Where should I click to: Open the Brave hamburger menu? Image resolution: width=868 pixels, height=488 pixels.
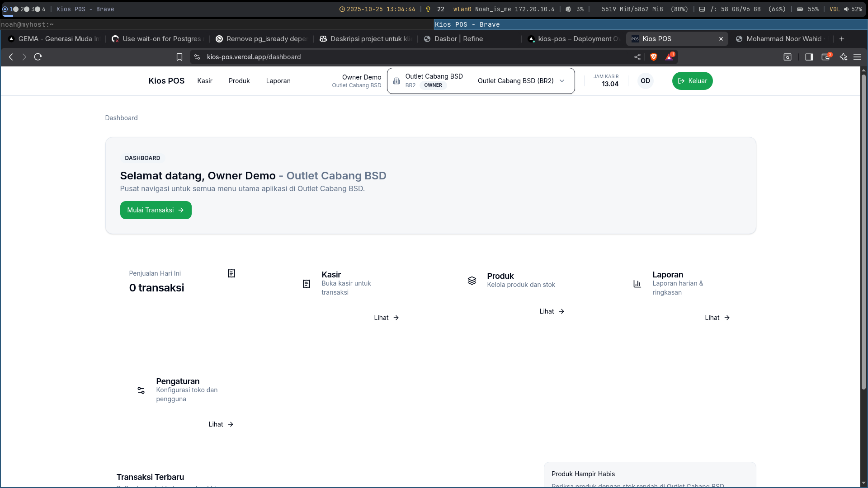coord(857,57)
